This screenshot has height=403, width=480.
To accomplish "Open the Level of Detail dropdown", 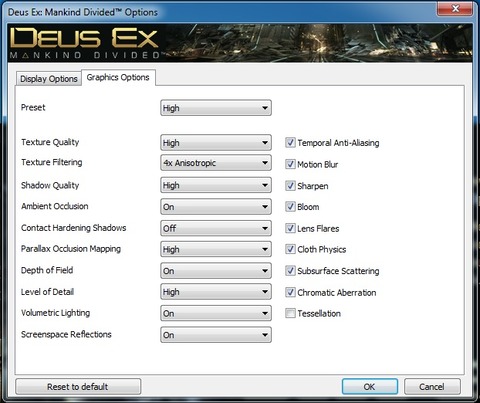I will (216, 292).
